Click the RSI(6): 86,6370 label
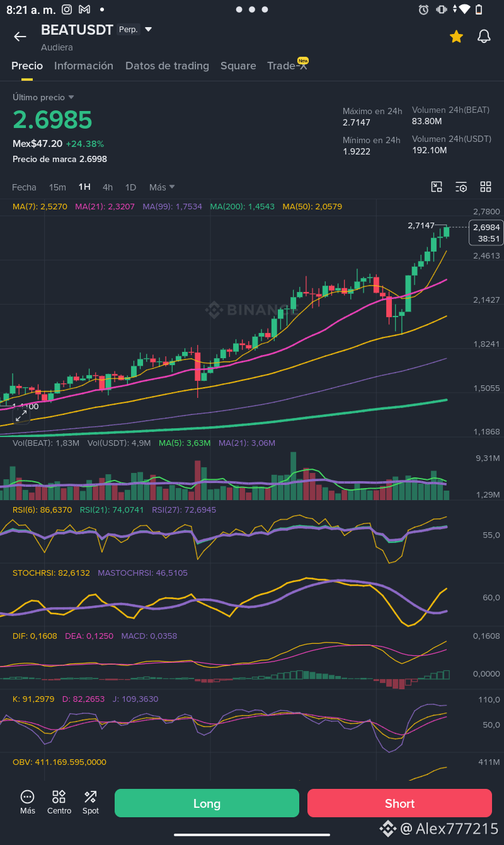Viewport: 504px width, 845px height. (x=42, y=510)
